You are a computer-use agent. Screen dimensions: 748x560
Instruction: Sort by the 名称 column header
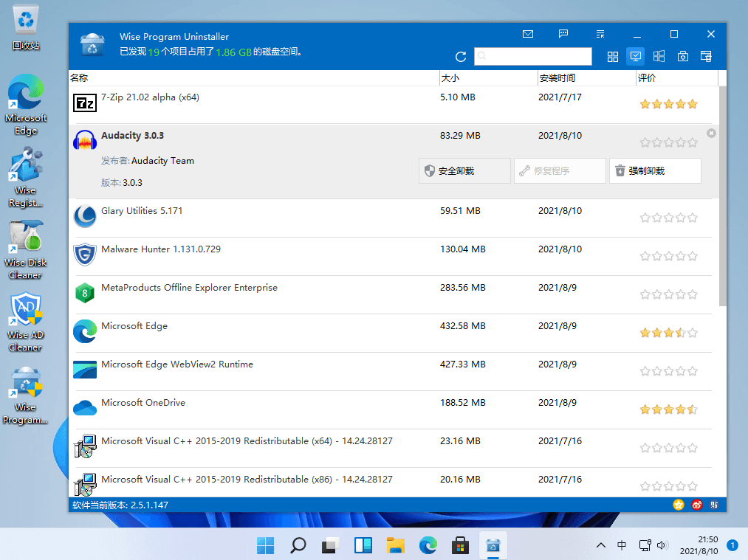[x=254, y=77]
